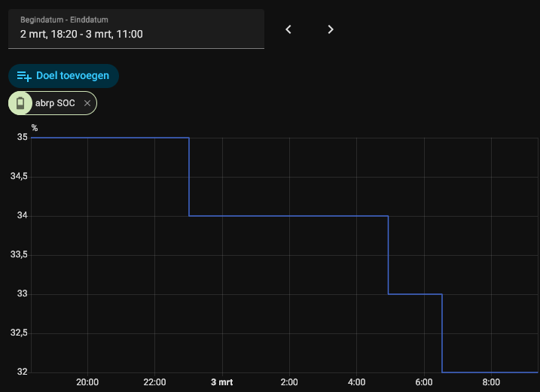Click the 33,5 y-axis label
Screen dimensions: 540x392
coord(19,254)
